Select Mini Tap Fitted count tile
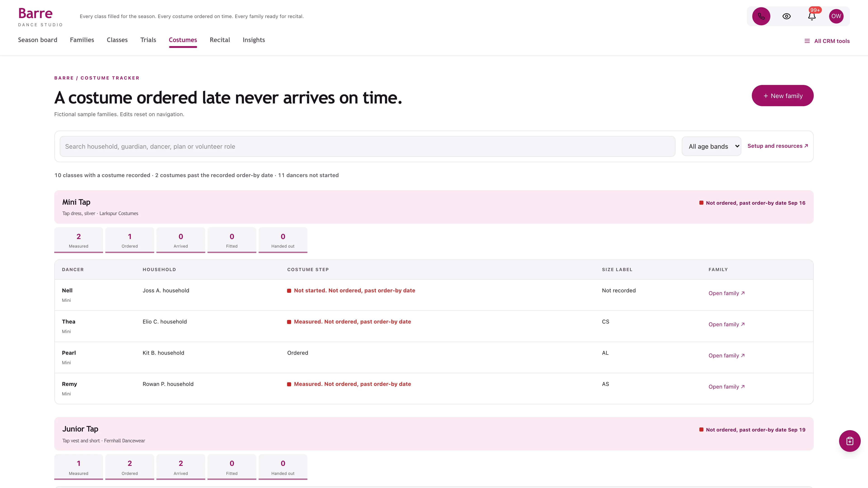The width and height of the screenshot is (868, 488). click(232, 240)
